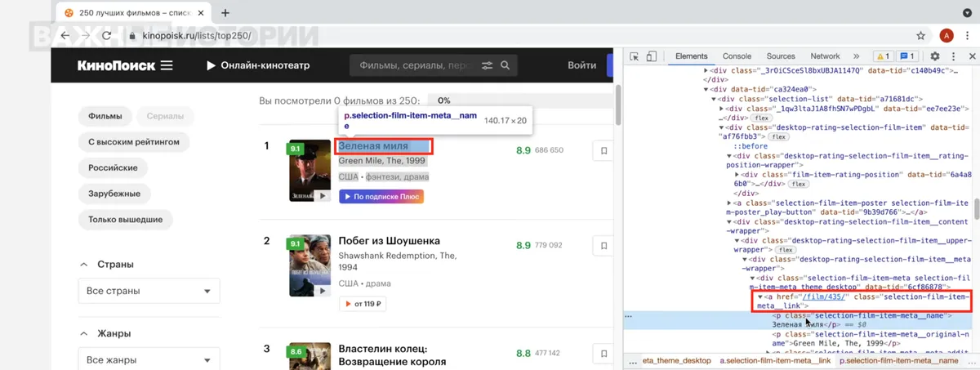Open the Network tab in DevTools

click(825, 56)
